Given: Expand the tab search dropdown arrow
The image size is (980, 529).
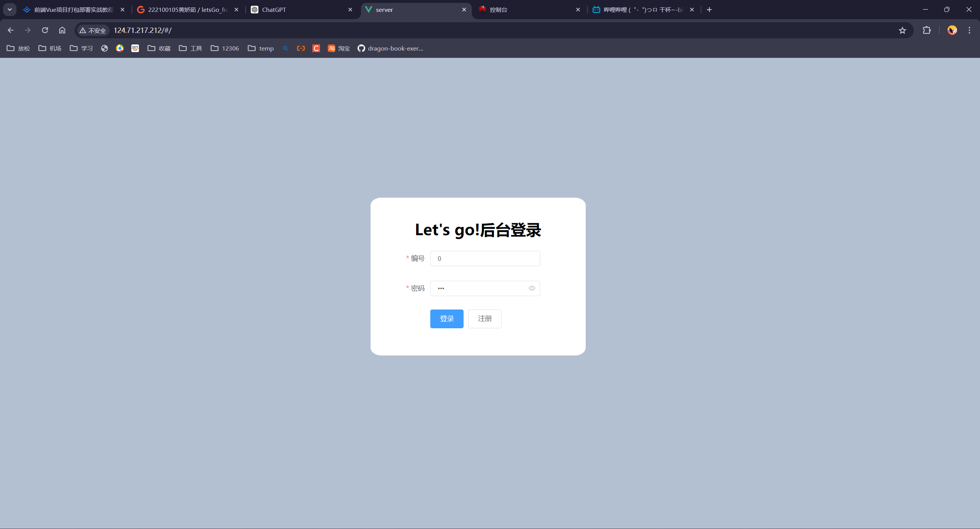Looking at the screenshot, I should pos(10,10).
